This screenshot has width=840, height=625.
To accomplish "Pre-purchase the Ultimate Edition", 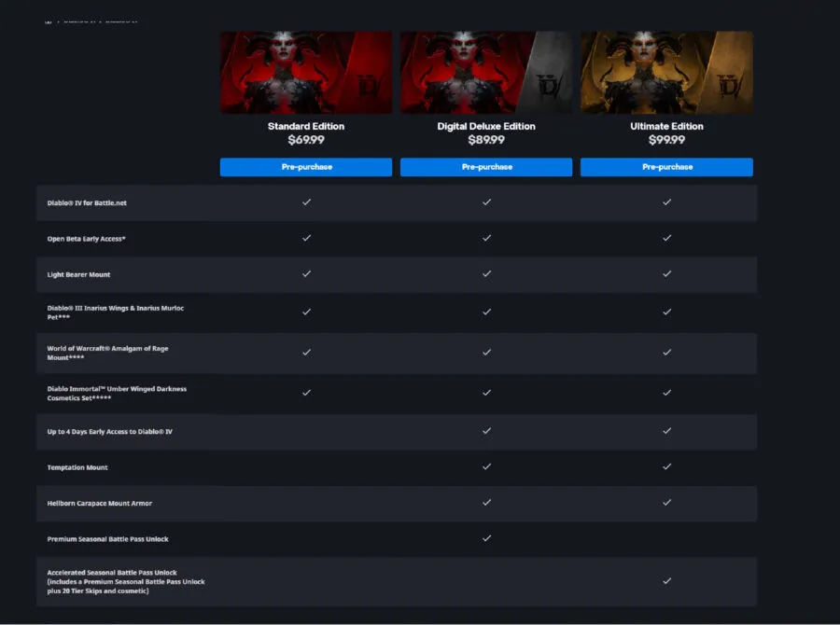I will pos(666,167).
